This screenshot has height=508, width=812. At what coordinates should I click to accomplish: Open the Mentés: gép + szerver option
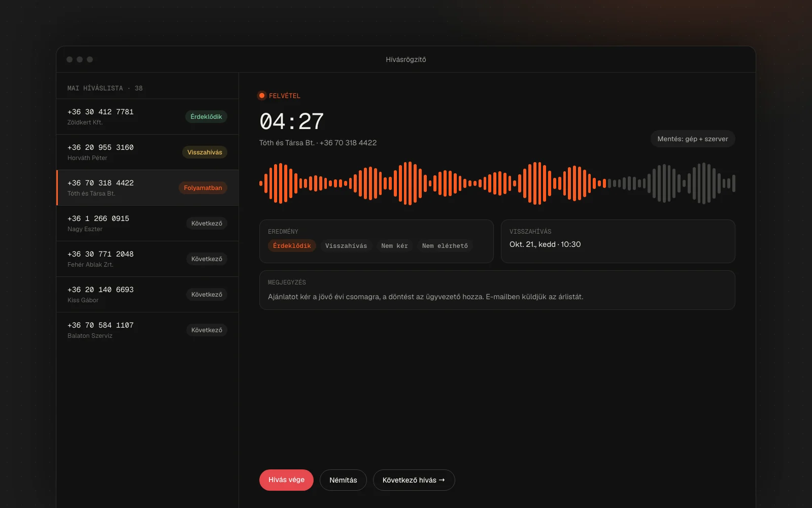(x=693, y=139)
